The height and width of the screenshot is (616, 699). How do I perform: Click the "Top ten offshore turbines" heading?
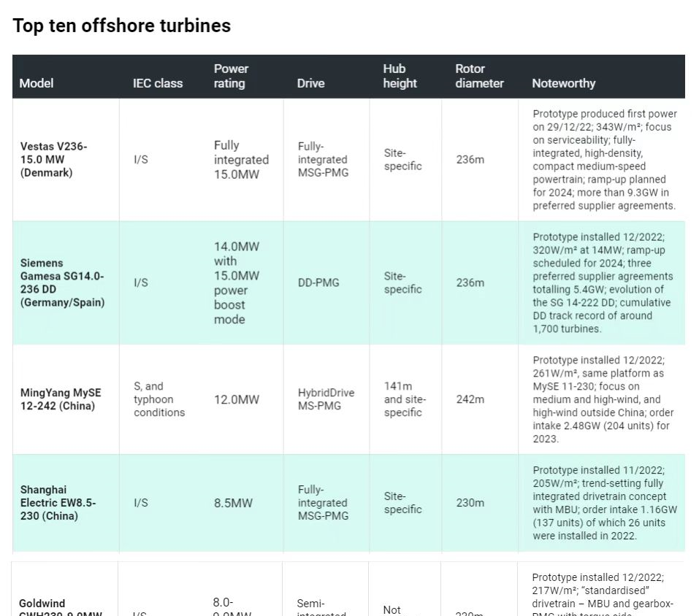122,26
